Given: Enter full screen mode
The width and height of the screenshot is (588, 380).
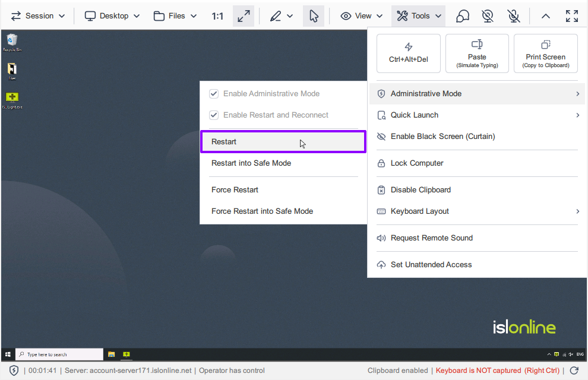Looking at the screenshot, I should click(x=572, y=16).
